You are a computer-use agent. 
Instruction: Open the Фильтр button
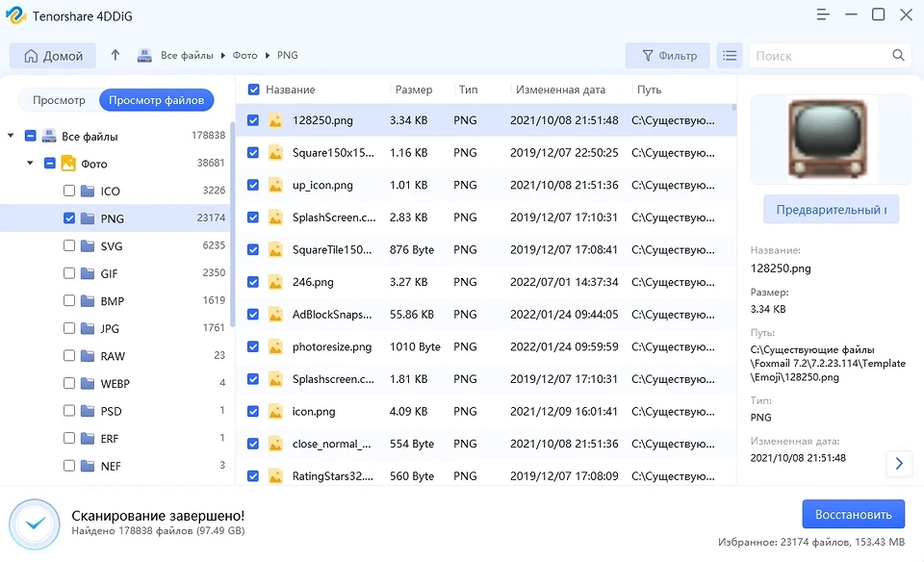[x=667, y=56]
